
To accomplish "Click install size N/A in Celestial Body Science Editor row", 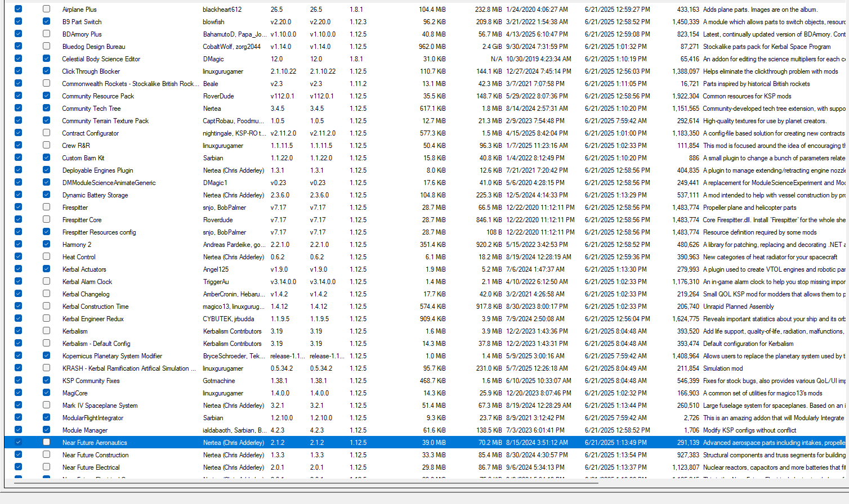I will pos(496,59).
